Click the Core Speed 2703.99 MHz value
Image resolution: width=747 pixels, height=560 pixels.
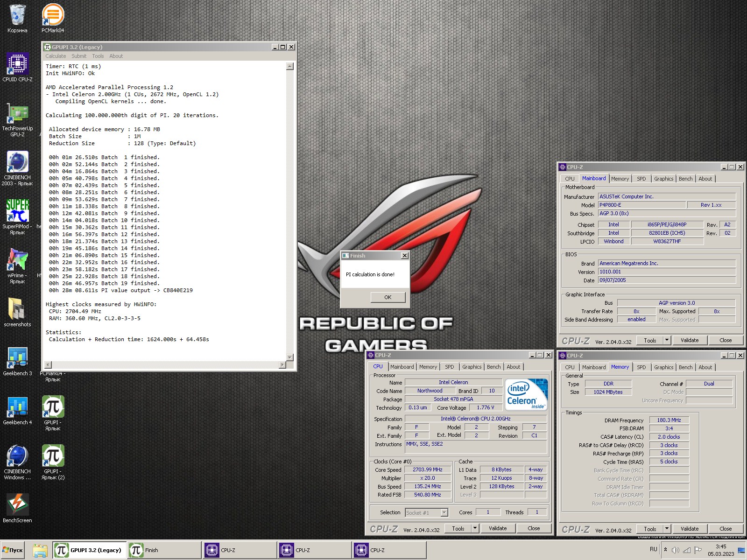[x=428, y=470]
